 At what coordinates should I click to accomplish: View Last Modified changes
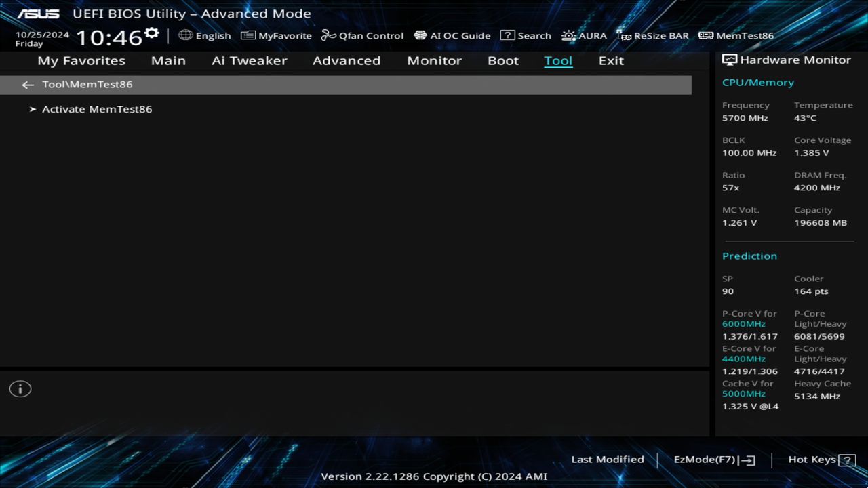tap(608, 459)
